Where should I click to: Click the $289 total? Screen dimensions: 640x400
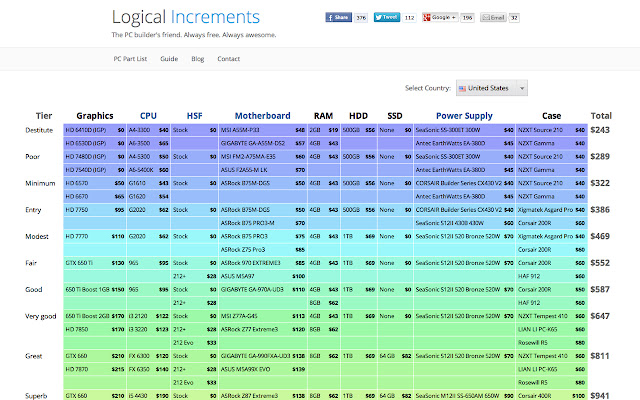(600, 157)
